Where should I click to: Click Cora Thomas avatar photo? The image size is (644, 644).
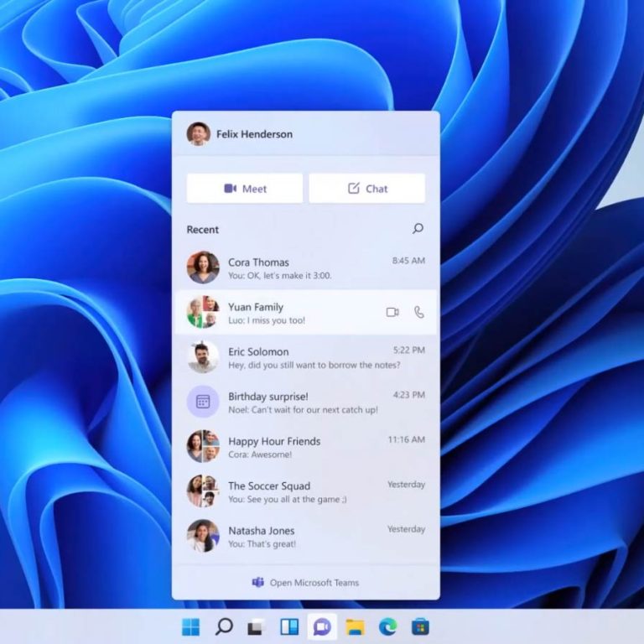pyautogui.click(x=203, y=267)
